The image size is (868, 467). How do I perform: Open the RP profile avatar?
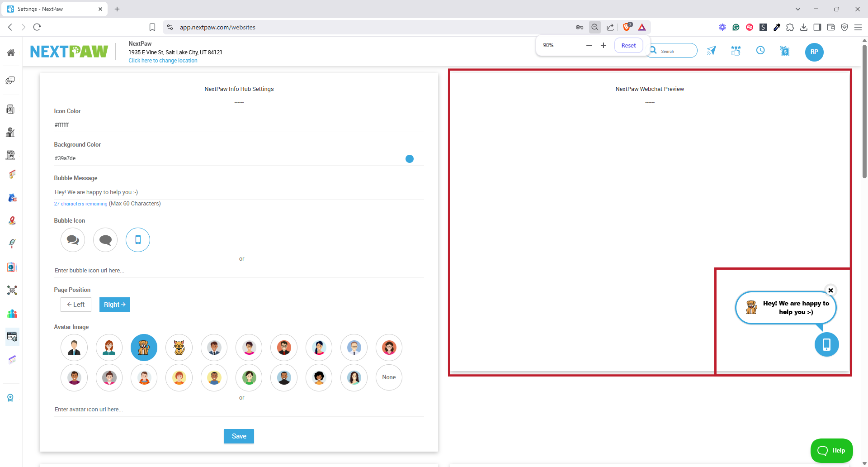(x=814, y=52)
